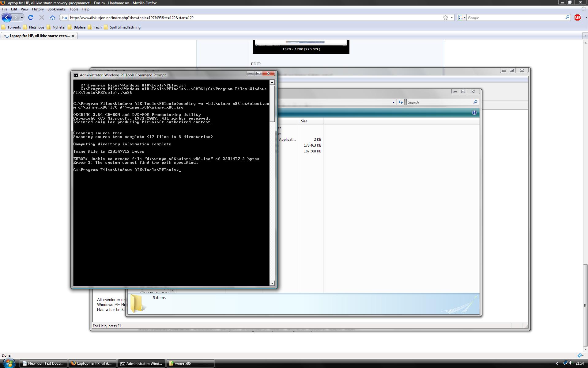588x368 pixels.
Task: Open the list-all-tabs dropdown
Action: point(585,36)
